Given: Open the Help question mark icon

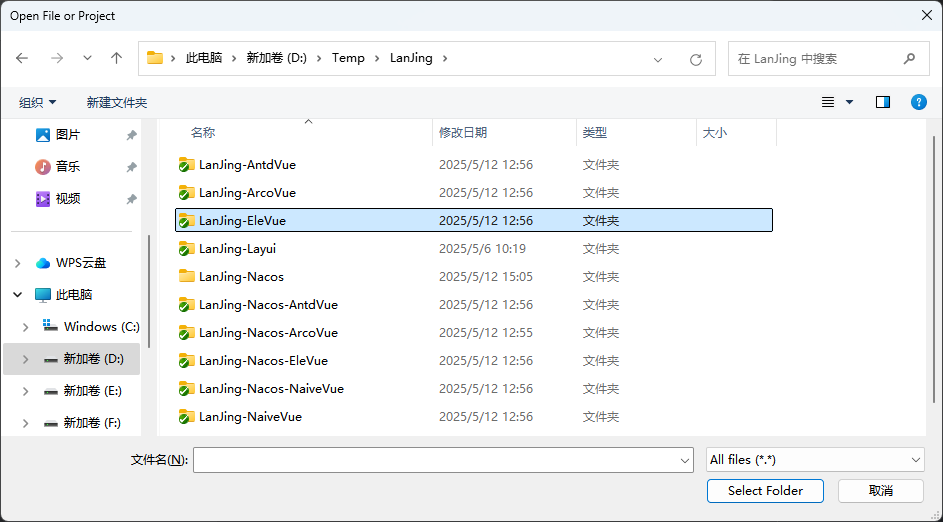Looking at the screenshot, I should (918, 102).
